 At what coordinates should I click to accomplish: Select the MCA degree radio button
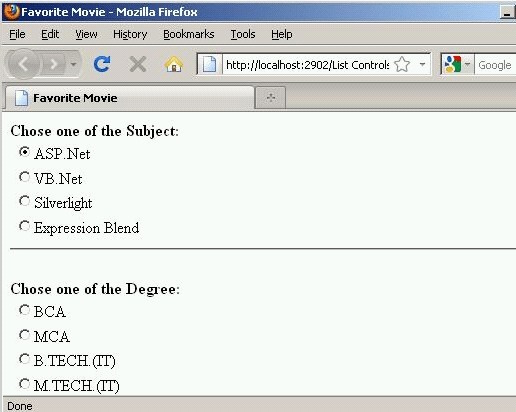tap(24, 335)
